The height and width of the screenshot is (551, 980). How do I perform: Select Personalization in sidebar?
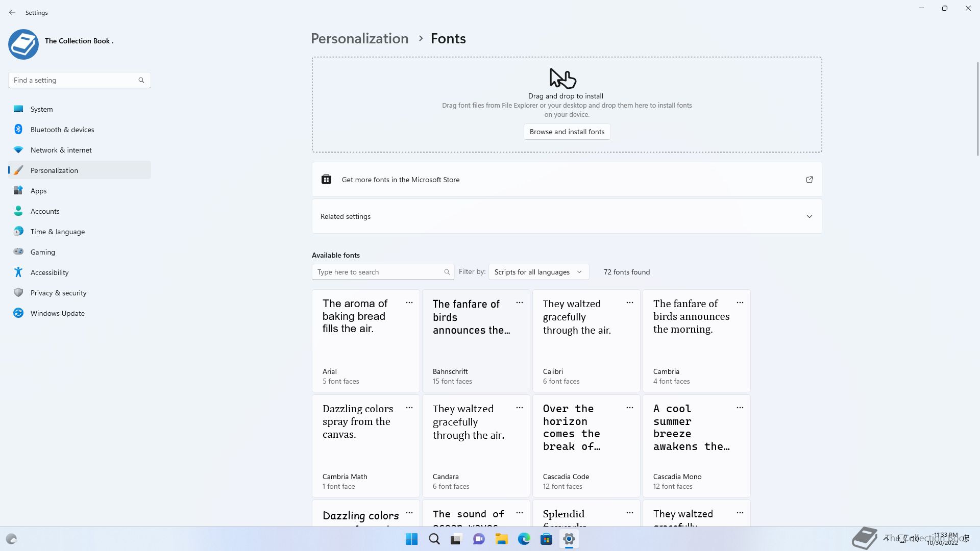pos(80,170)
